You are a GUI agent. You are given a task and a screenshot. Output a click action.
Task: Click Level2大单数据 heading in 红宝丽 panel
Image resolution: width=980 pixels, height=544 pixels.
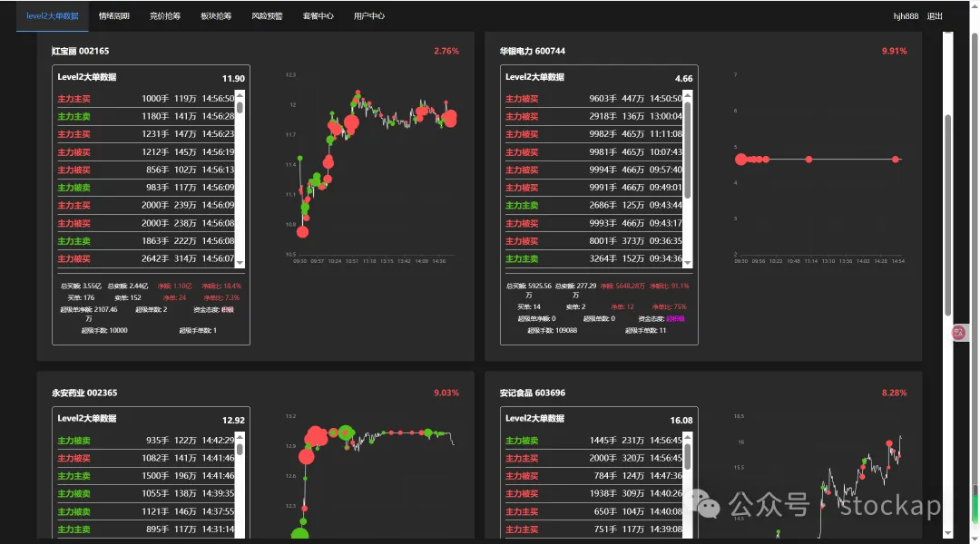[87, 77]
